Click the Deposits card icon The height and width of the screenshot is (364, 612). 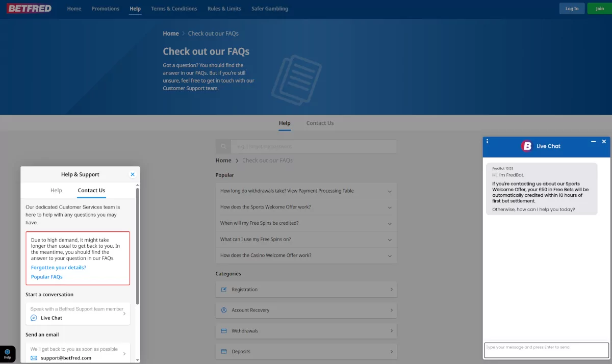(223, 351)
